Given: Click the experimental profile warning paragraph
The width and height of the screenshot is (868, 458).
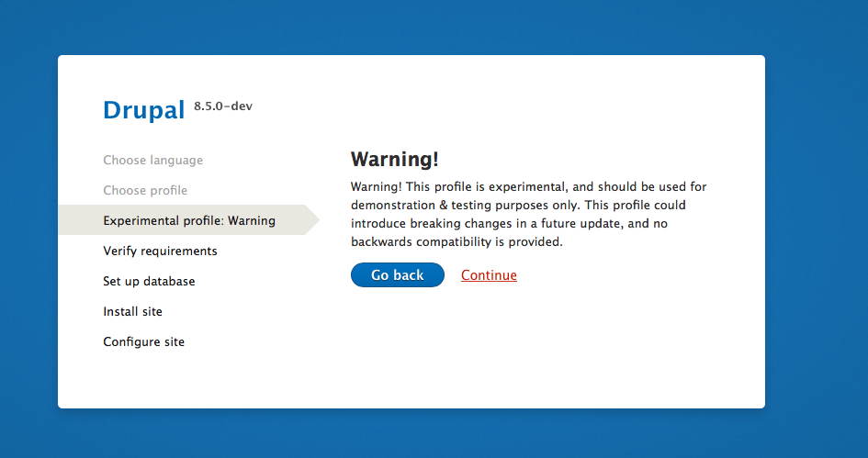Looking at the screenshot, I should point(529,214).
